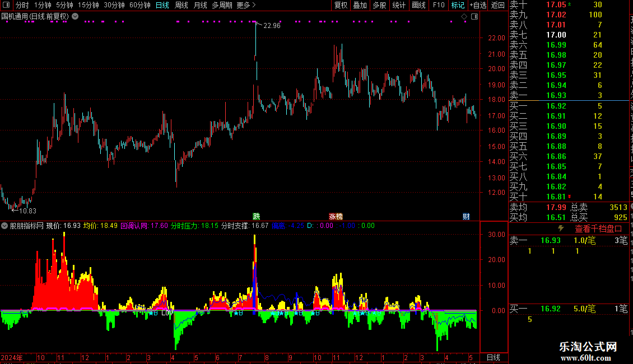This screenshot has width=633, height=364.
Task: Click the 卖五 16.98 order row
Action: pyautogui.click(x=569, y=55)
